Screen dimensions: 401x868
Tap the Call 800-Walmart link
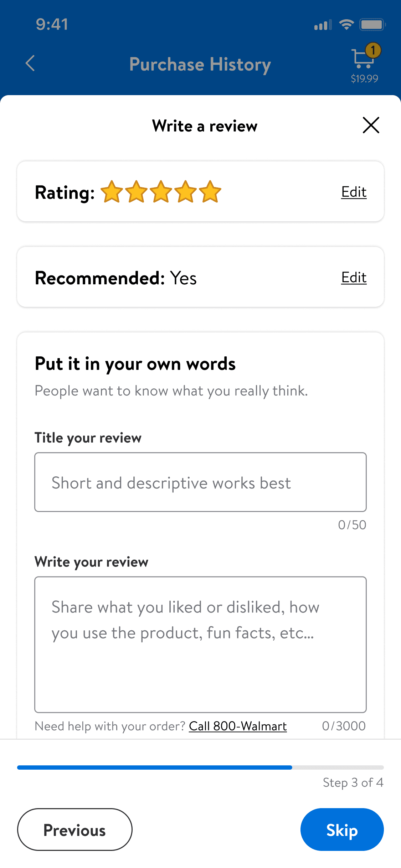(x=238, y=726)
